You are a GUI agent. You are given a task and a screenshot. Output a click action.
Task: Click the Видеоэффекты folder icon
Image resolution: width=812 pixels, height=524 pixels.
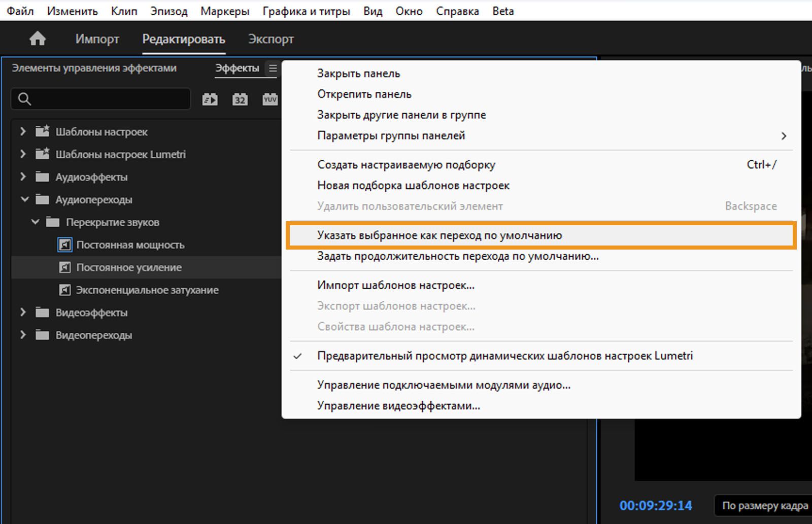point(43,312)
